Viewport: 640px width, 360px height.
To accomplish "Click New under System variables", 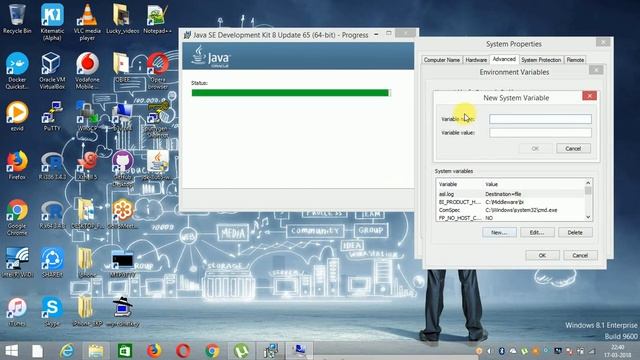I will pyautogui.click(x=499, y=232).
